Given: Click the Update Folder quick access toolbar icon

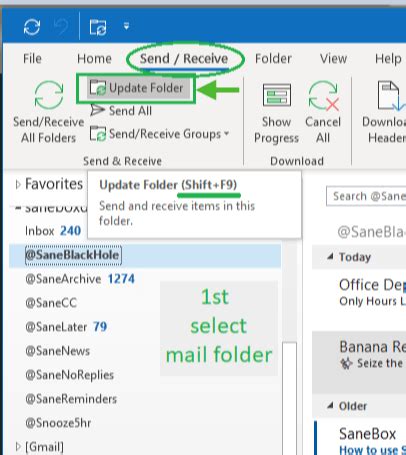Looking at the screenshot, I should (x=98, y=27).
